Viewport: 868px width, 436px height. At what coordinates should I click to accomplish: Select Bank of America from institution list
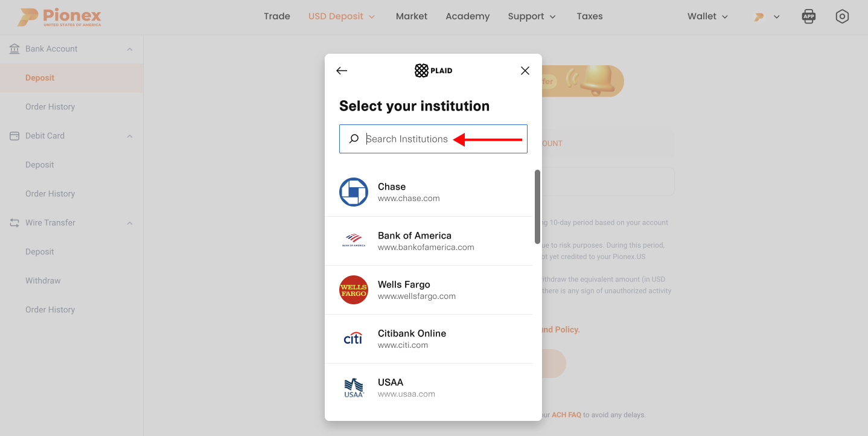[x=429, y=241]
